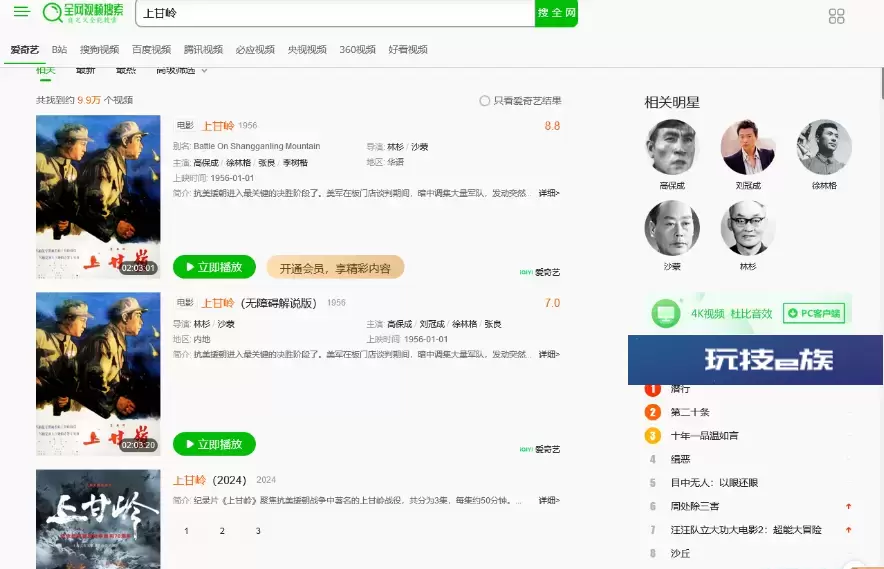Screen dimensions: 884x569
Task: Open the hamburger menu icon
Action: (21, 11)
